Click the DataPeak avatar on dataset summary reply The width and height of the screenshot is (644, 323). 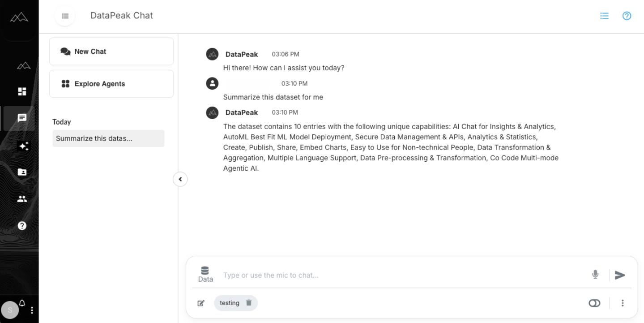click(212, 112)
